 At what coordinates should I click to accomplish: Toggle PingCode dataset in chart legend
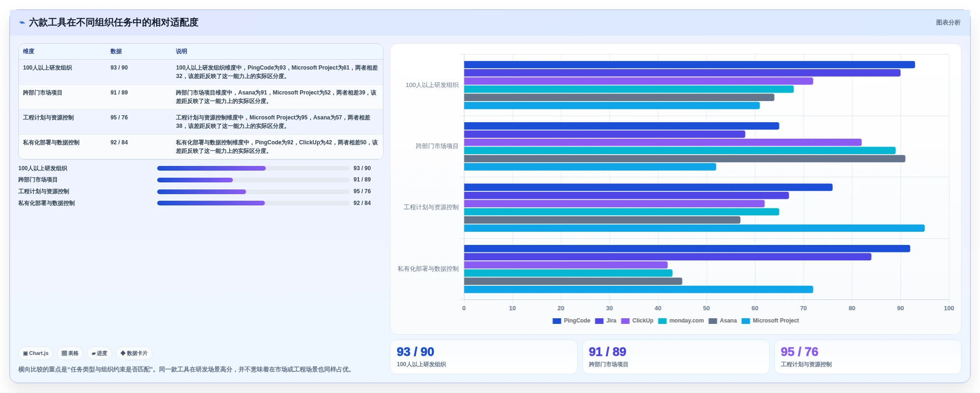pos(571,321)
